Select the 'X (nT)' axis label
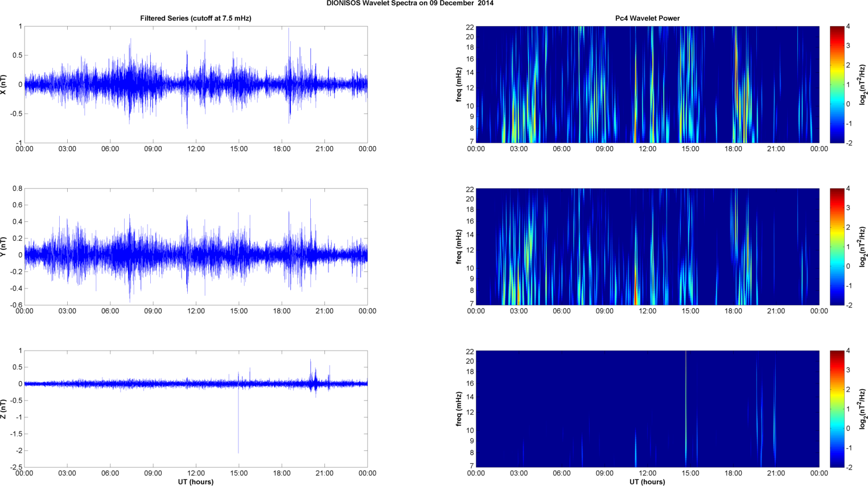Image resolution: width=868 pixels, height=486 pixels. coord(4,84)
